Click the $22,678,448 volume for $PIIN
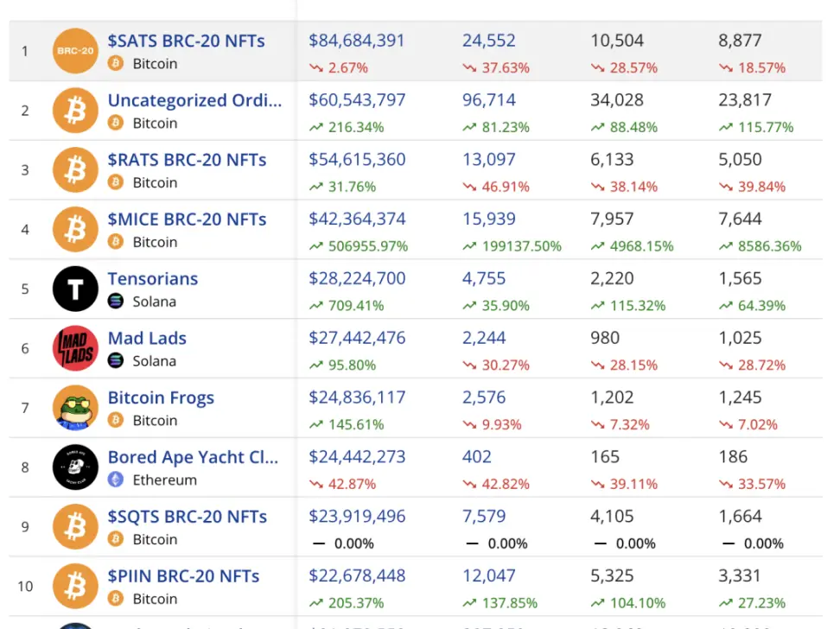Viewport: 840px width, 629px height. click(357, 576)
